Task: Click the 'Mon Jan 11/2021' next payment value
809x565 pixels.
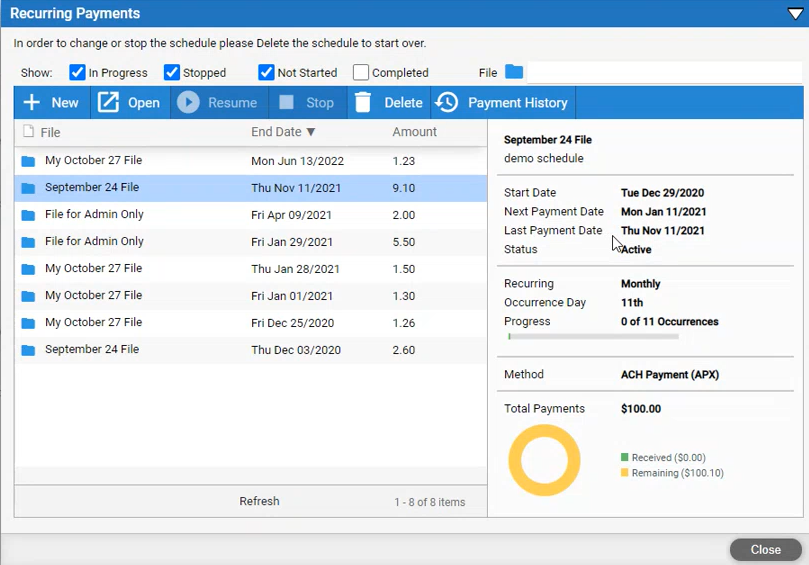Action: [x=664, y=212]
